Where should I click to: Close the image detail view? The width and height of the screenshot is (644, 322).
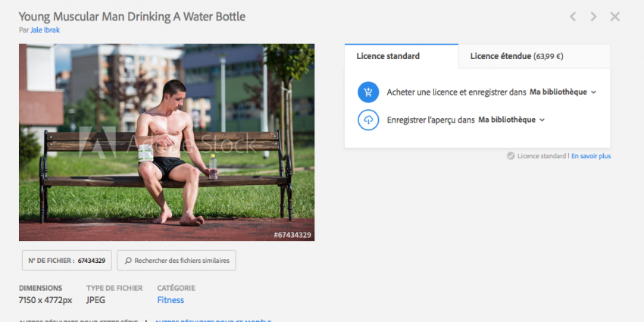[x=615, y=17]
